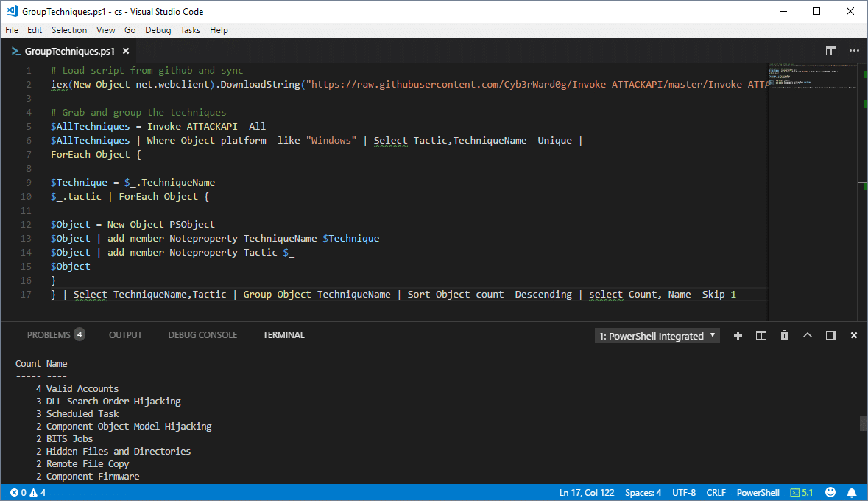Change indentation via Spaces: 4
Image resolution: width=868 pixels, height=501 pixels.
pyautogui.click(x=643, y=493)
